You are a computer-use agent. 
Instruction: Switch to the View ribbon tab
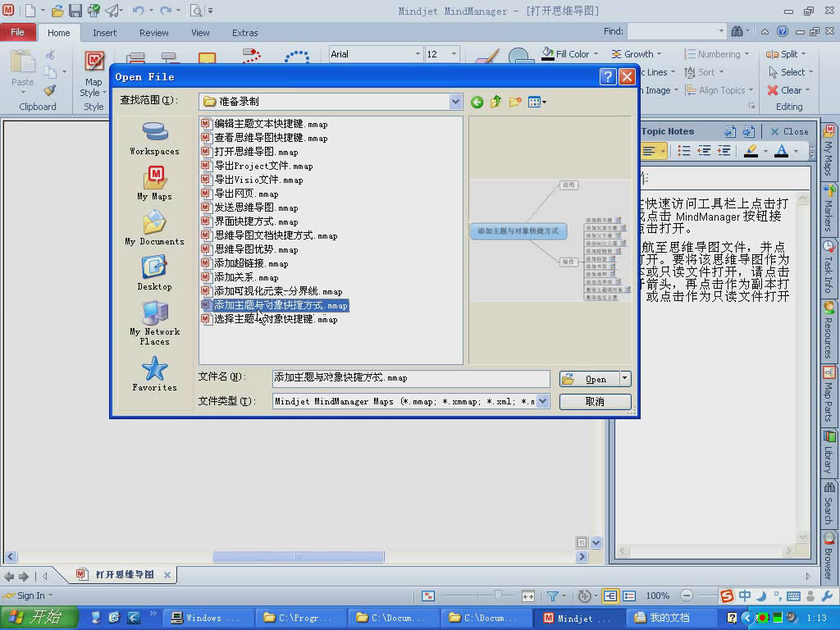(200, 33)
